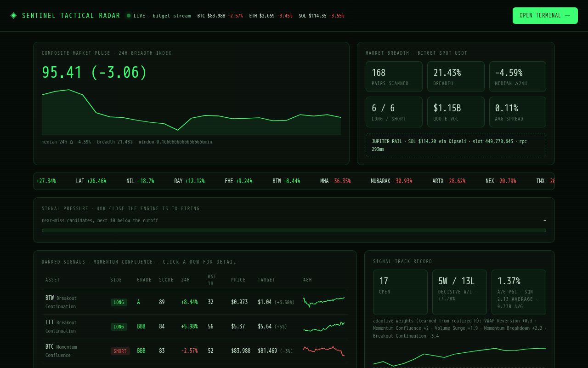Screen dimensions: 588x368
Task: Click the $1.04 (+6.58%) target cell
Action: tap(276, 302)
